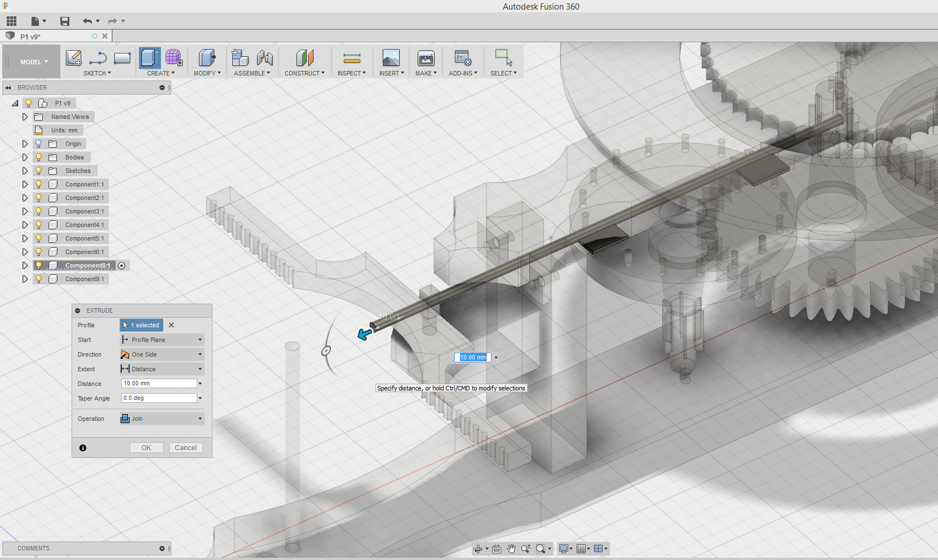Toggle visibility bulb of Origin
This screenshot has height=560, width=938.
point(39,144)
